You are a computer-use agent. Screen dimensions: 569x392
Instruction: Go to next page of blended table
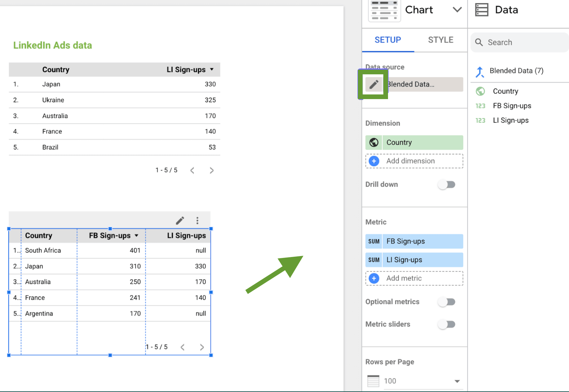202,347
